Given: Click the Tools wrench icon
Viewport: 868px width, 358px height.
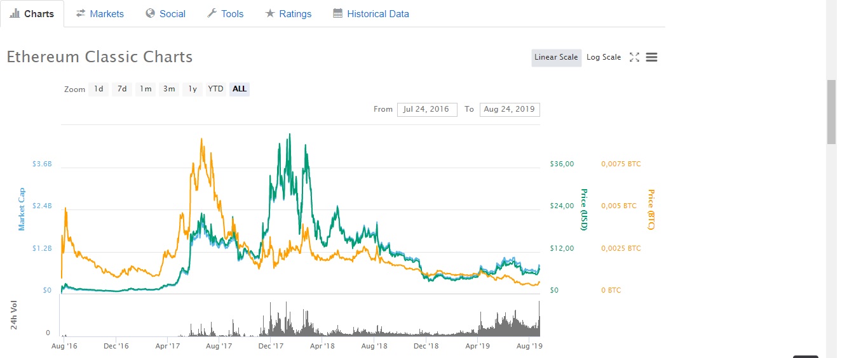Looking at the screenshot, I should click(212, 13).
